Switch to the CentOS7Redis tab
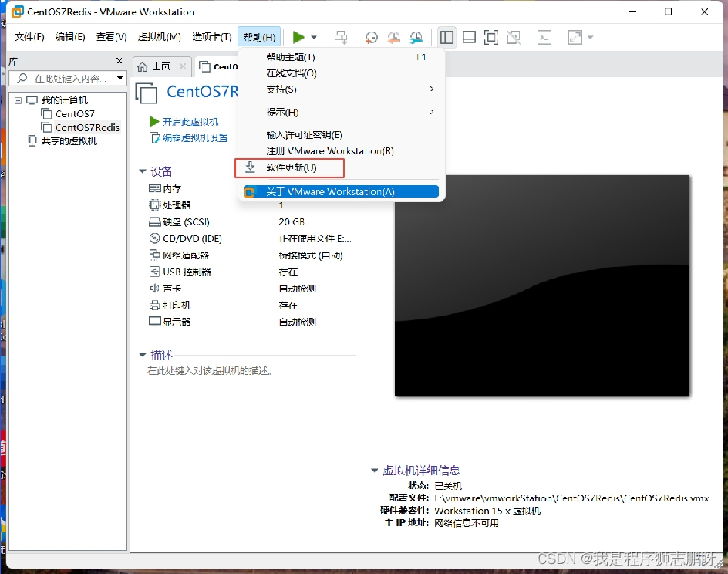Screen dimensions: 728x574 218,66
